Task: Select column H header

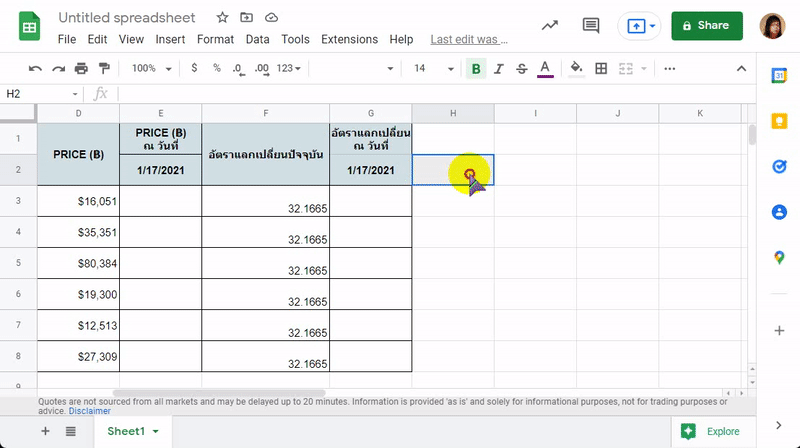Action: pos(453,113)
